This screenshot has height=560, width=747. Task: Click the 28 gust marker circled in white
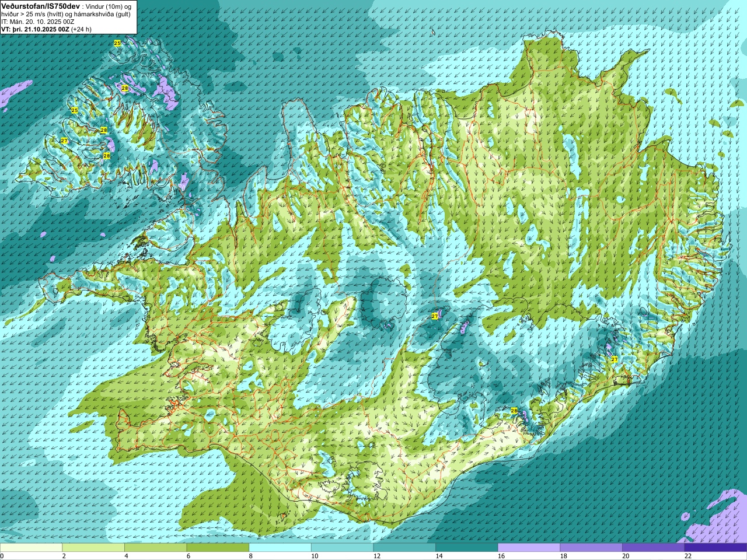tap(124, 88)
